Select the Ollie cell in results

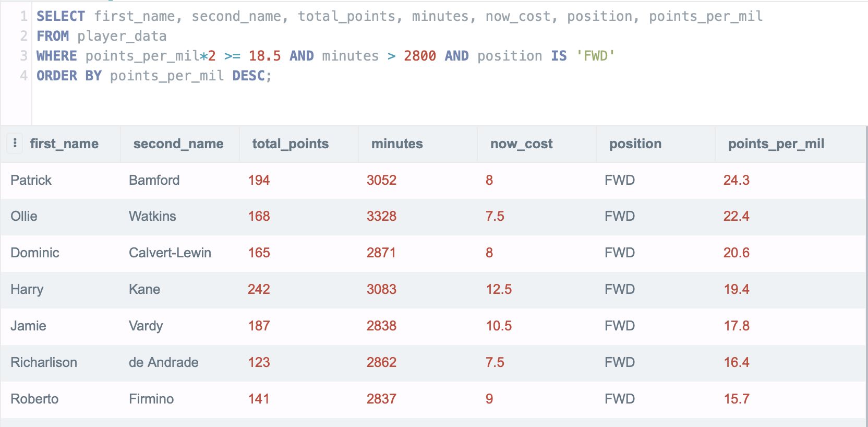[x=24, y=216]
